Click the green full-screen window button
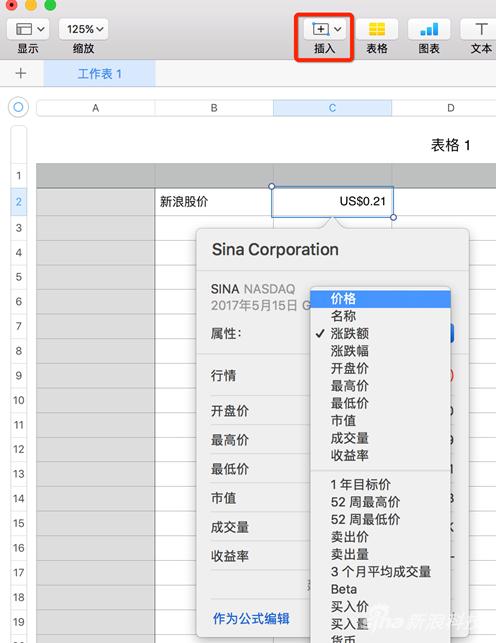This screenshot has width=496, height=643. (x=50, y=5)
